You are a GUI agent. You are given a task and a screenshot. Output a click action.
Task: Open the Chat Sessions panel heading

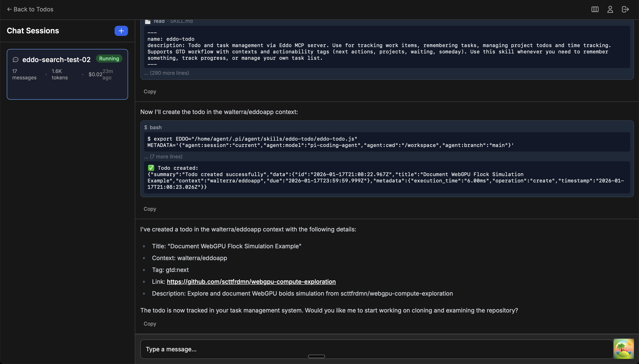coord(33,30)
